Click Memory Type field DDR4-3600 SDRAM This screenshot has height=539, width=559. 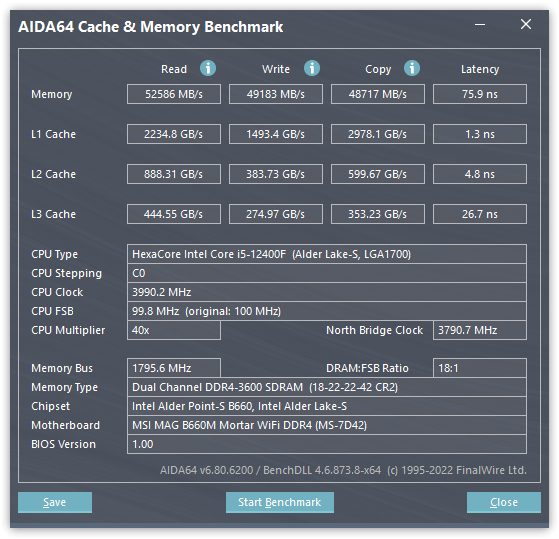(327, 387)
